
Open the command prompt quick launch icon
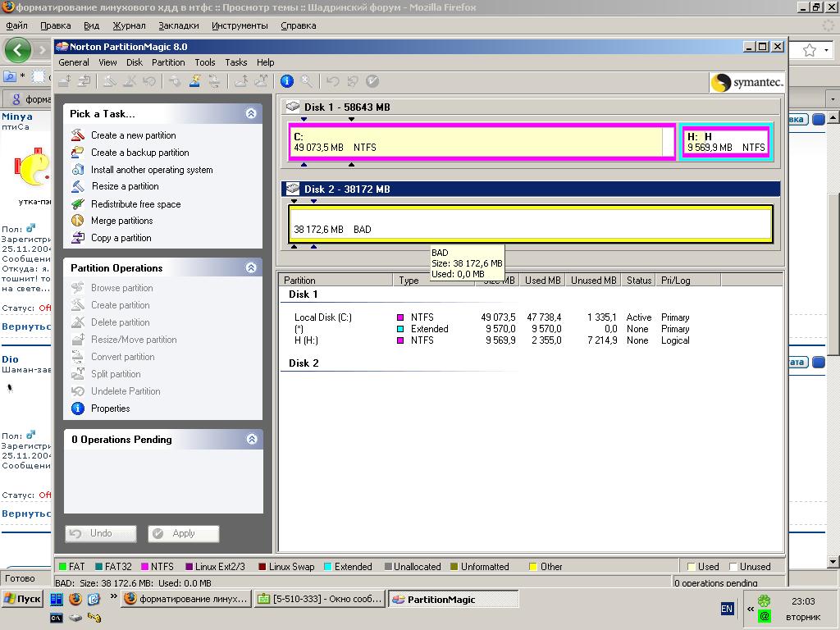(x=57, y=618)
